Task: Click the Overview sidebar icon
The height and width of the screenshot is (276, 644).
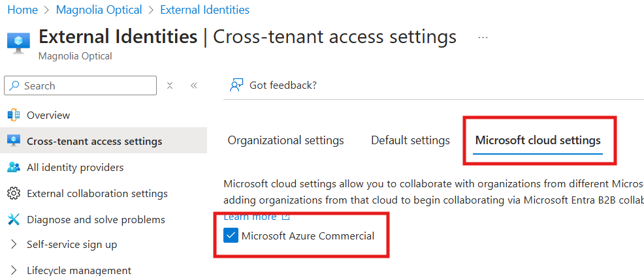Action: [14, 115]
